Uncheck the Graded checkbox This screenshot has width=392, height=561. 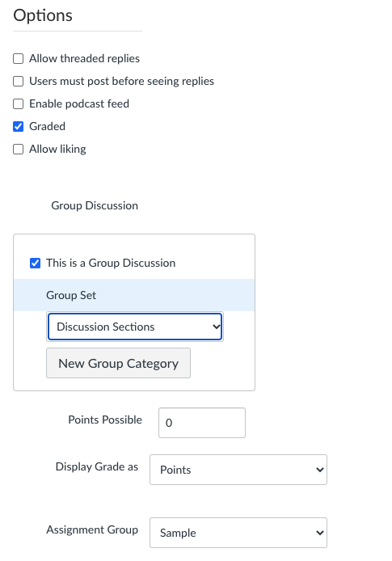click(x=19, y=126)
